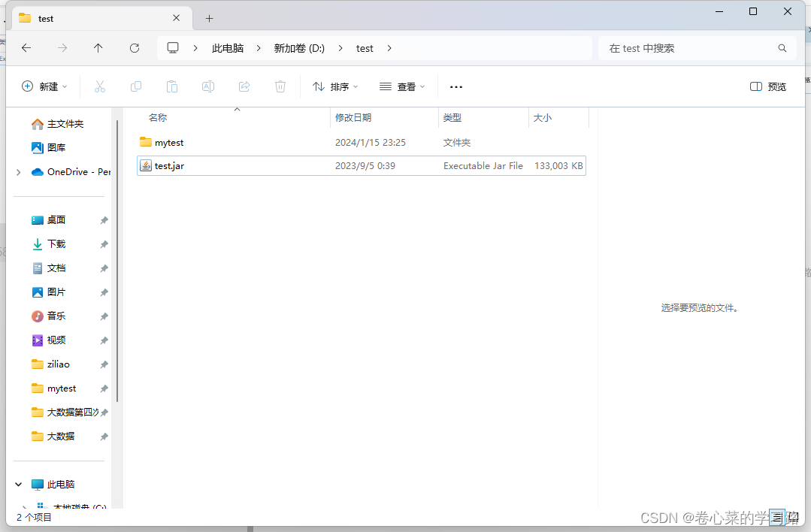Open the 查看 view dropdown
Image resolution: width=811 pixels, height=532 pixels.
click(402, 86)
